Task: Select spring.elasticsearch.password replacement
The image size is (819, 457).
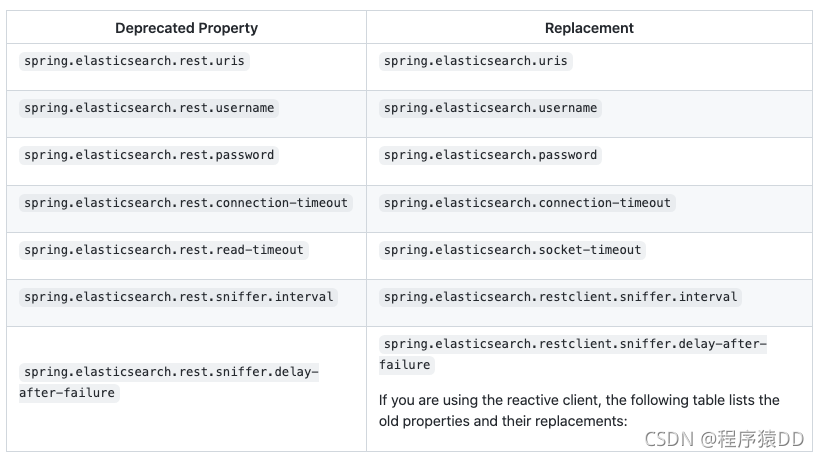Action: click(x=490, y=155)
